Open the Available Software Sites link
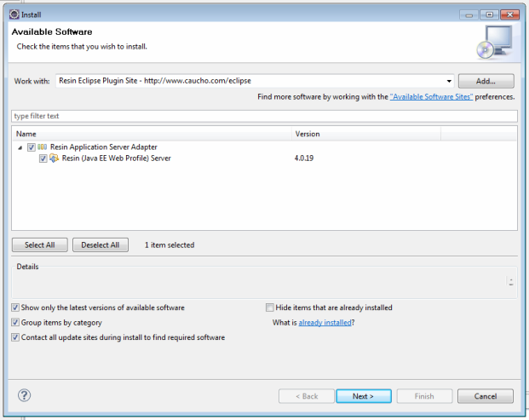 [x=431, y=97]
